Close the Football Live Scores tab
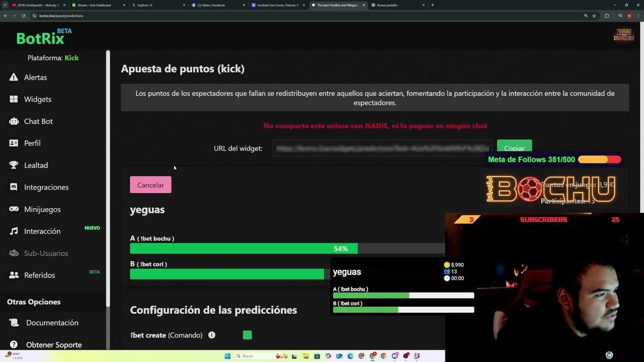 click(304, 5)
